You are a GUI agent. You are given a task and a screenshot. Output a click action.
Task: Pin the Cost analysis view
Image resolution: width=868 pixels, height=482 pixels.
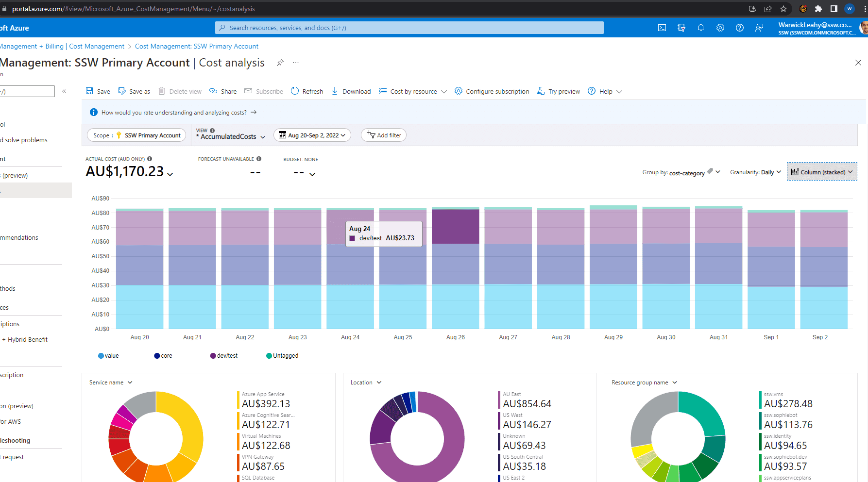coord(280,63)
